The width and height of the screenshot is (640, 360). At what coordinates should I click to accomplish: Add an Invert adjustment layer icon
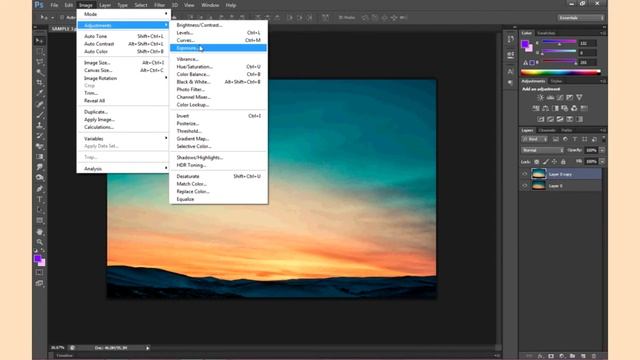click(541, 119)
